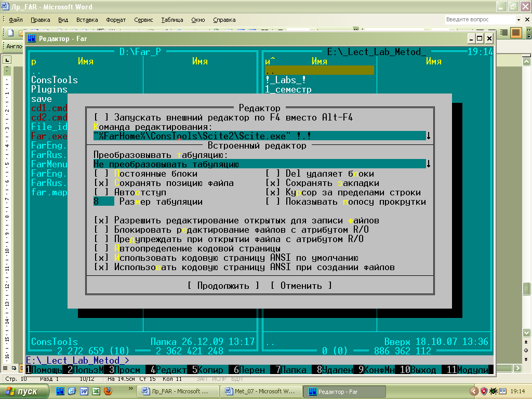Launch Firefox from quick launch bar

108,391
